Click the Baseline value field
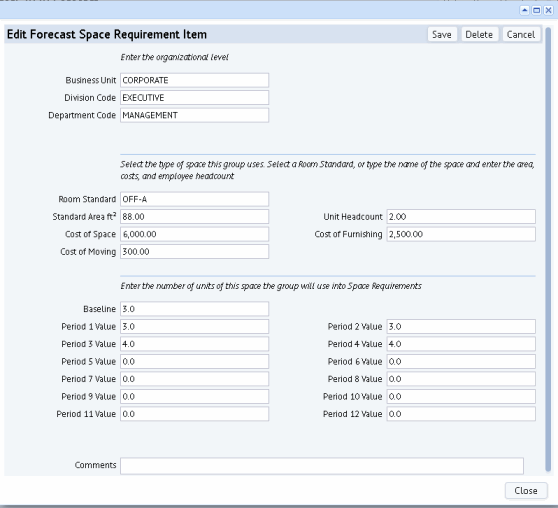Screen dimensions: 558x508 (194, 309)
